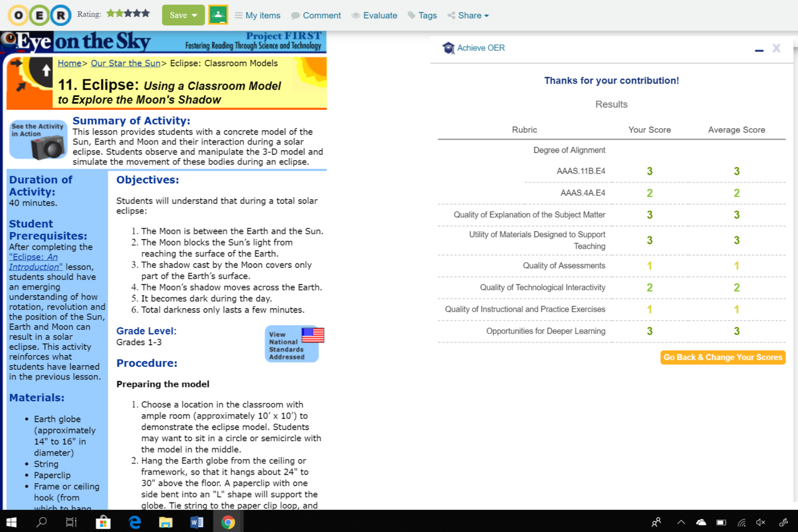Open Word from the taskbar

(x=197, y=522)
